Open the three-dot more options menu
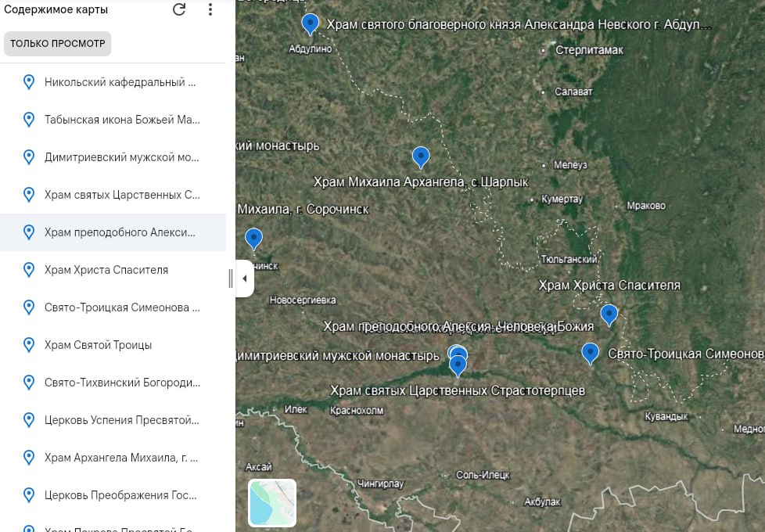 pos(210,10)
